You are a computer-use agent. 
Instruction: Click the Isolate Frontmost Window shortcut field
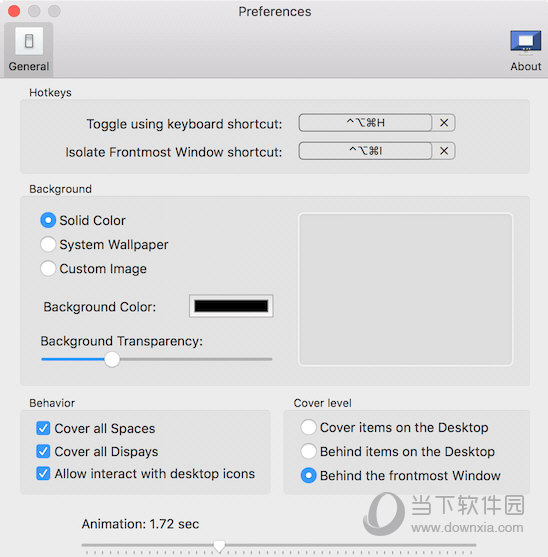pos(365,151)
